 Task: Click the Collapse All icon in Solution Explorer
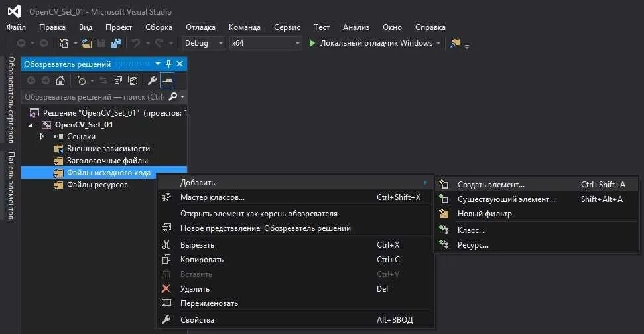click(x=118, y=80)
